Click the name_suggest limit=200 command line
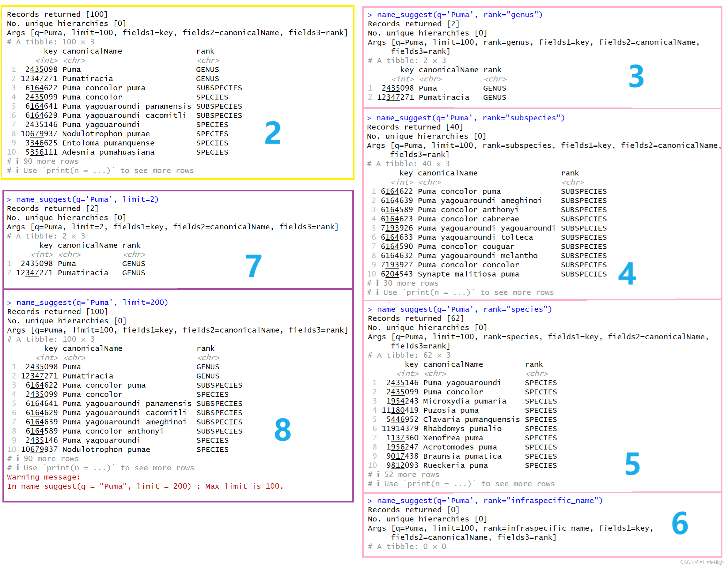Image resolution: width=728 pixels, height=568 pixels. (x=87, y=303)
